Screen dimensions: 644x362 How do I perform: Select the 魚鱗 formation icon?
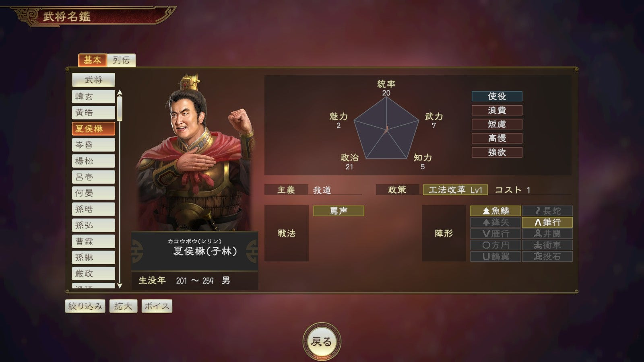pos(495,211)
